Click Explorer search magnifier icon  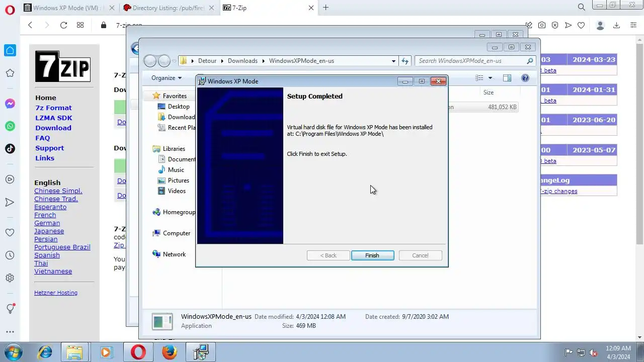(530, 61)
